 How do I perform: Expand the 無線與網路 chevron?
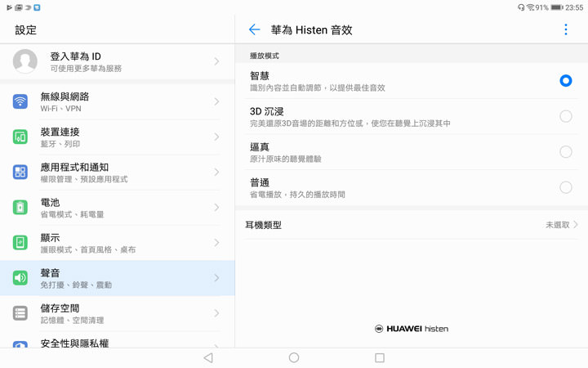coord(216,101)
